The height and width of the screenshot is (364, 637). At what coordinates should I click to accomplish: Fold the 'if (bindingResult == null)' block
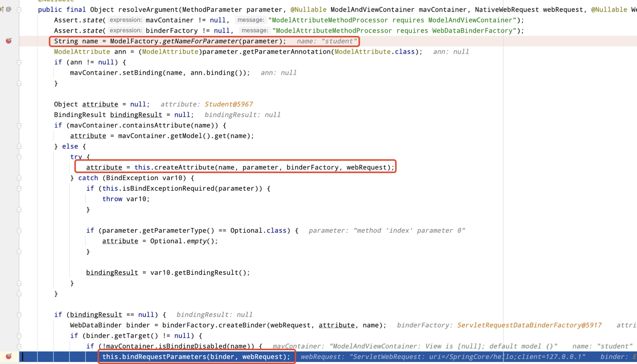(x=19, y=315)
